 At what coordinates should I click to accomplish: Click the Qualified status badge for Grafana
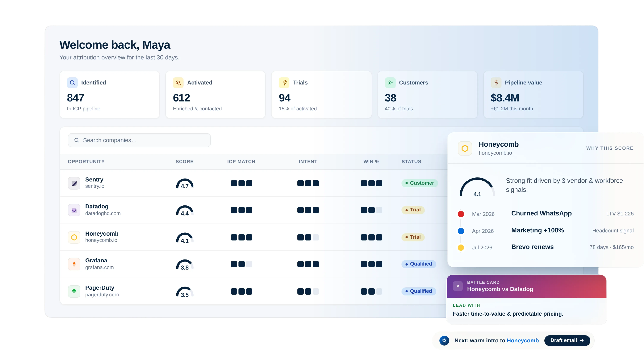point(419,264)
